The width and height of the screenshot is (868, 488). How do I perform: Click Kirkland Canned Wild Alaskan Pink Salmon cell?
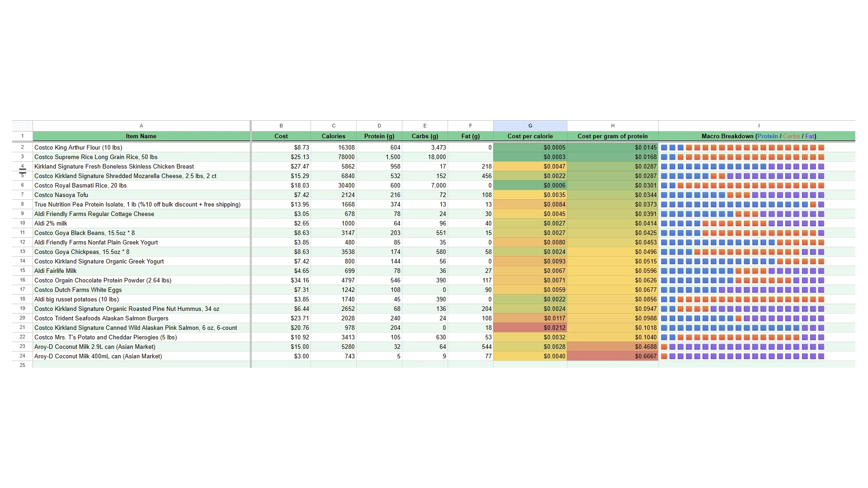(x=141, y=328)
